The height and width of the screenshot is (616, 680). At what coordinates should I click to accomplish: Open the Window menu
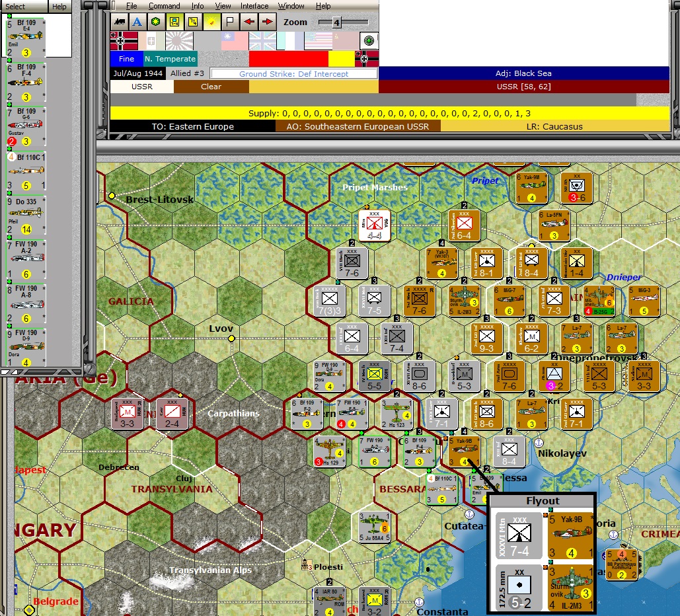291,6
